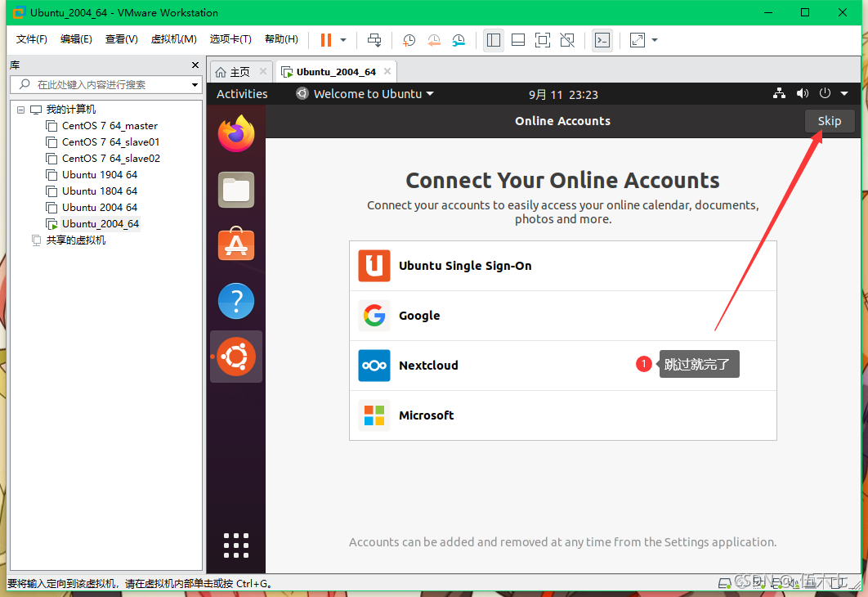This screenshot has height=597, width=868.
Task: Open the Help icon in the dock
Action: (236, 301)
